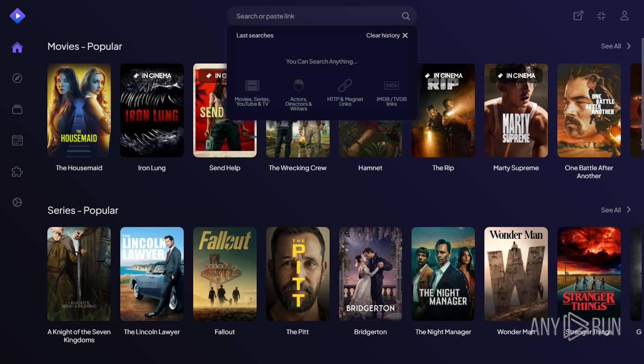This screenshot has width=644, height=364.
Task: Click the open-external-window icon
Action: coord(578,16)
